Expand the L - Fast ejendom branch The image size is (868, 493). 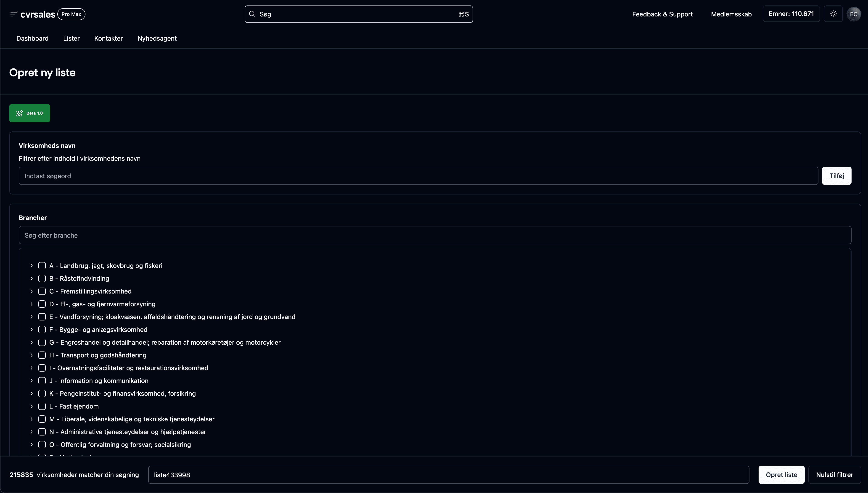(32, 406)
